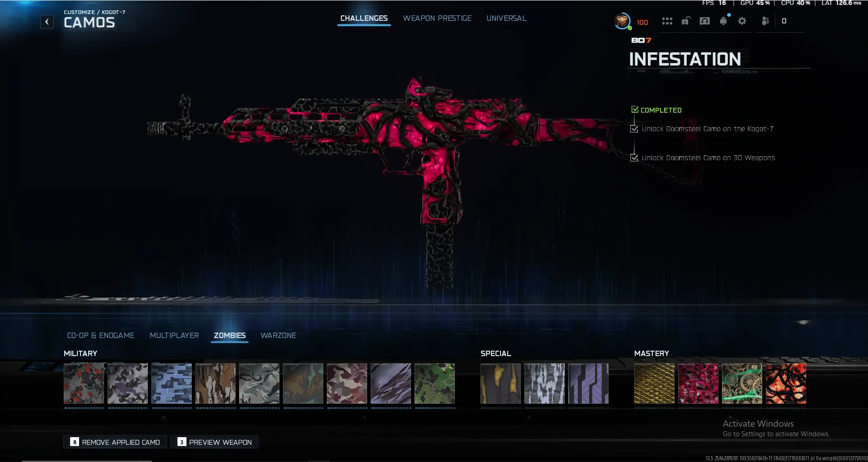Click the MILITARY section heading
This screenshot has width=868, height=462.
coord(80,353)
